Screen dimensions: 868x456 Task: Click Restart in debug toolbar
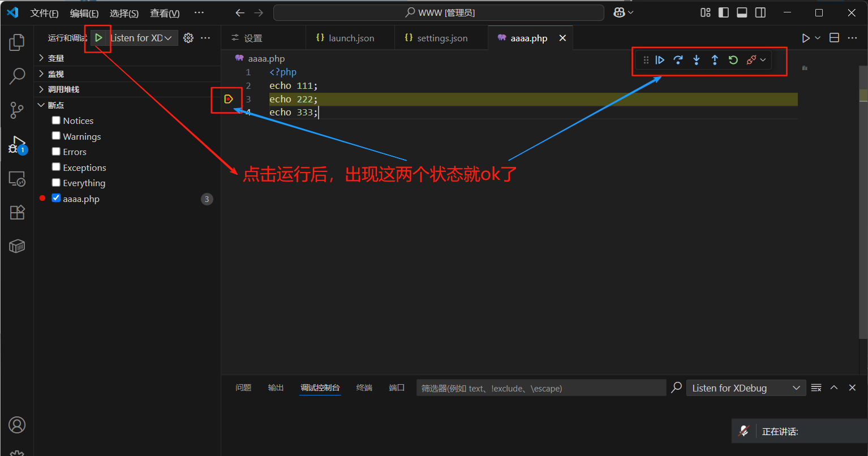[x=733, y=60]
